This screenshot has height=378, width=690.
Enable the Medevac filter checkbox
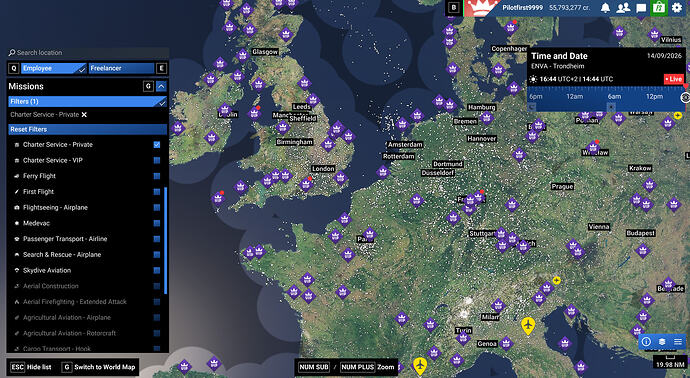[157, 223]
